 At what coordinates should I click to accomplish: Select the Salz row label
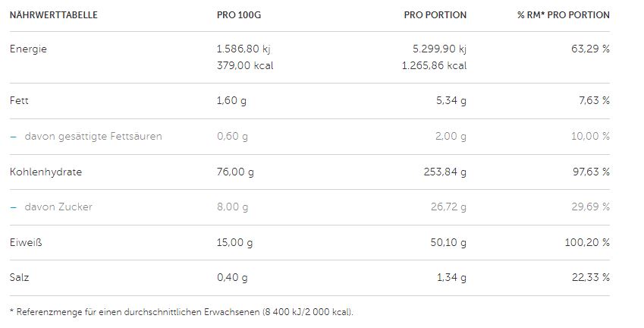(20, 278)
